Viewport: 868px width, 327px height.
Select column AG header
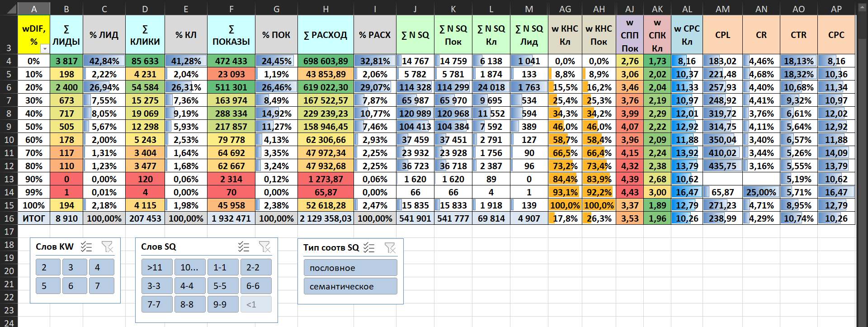point(565,9)
